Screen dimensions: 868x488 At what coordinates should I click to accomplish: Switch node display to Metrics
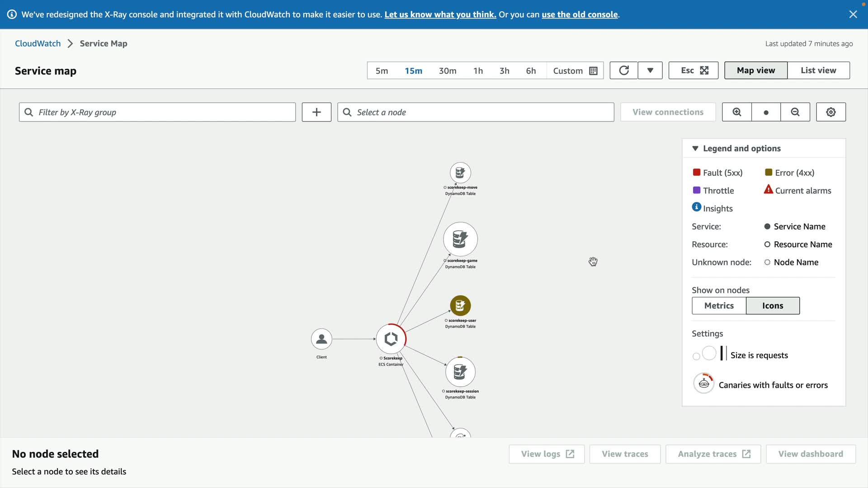tap(718, 306)
